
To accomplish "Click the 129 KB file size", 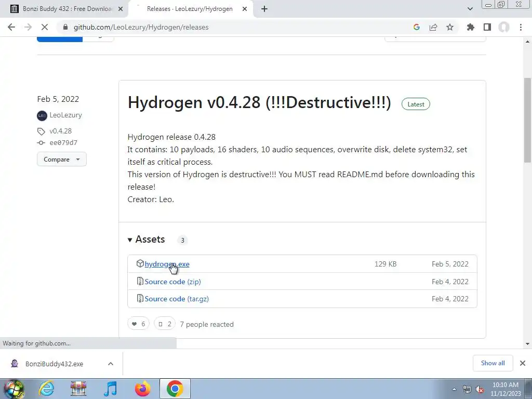I will 385,264.
